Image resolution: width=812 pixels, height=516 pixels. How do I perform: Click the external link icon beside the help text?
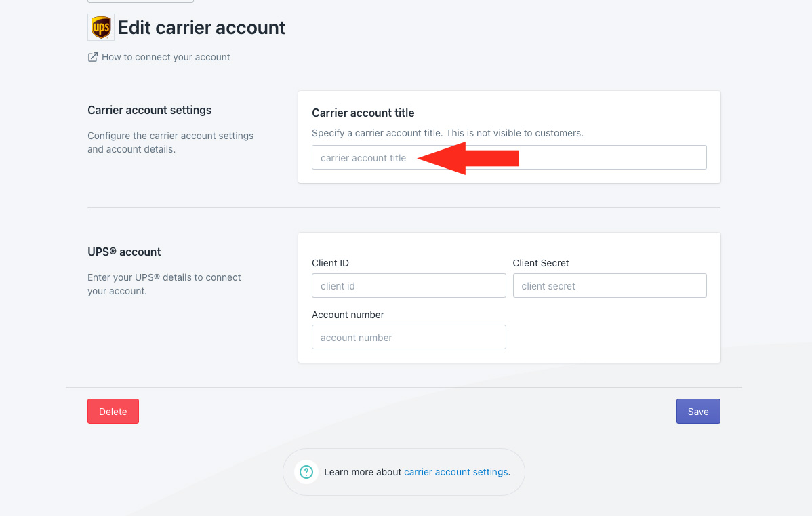pyautogui.click(x=93, y=57)
